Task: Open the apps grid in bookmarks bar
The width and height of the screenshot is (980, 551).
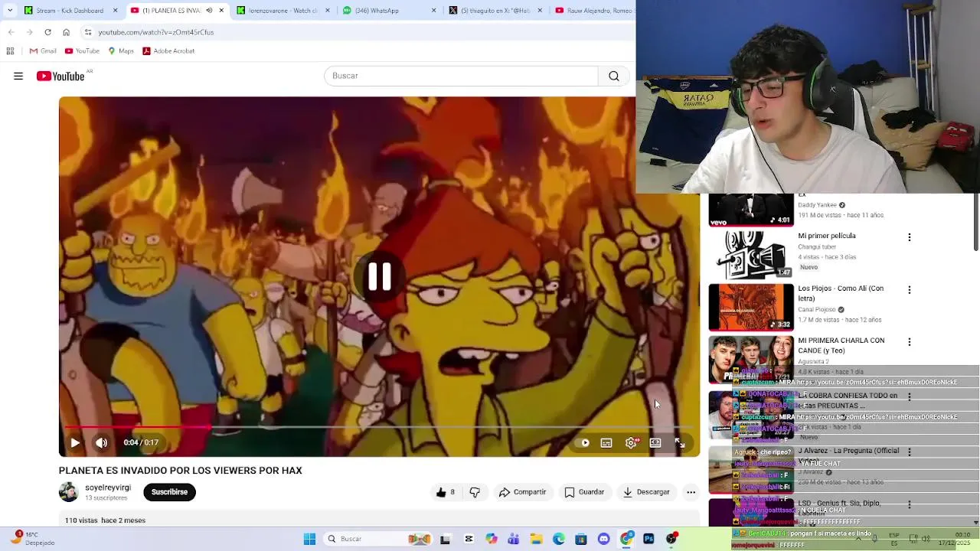Action: coord(10,51)
